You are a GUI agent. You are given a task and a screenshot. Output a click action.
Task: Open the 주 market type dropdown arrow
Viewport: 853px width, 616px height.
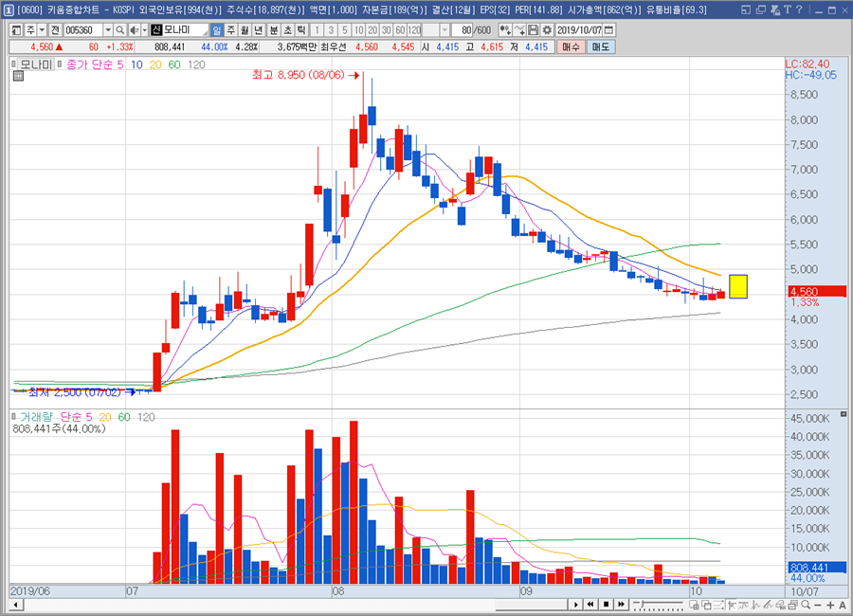point(42,30)
